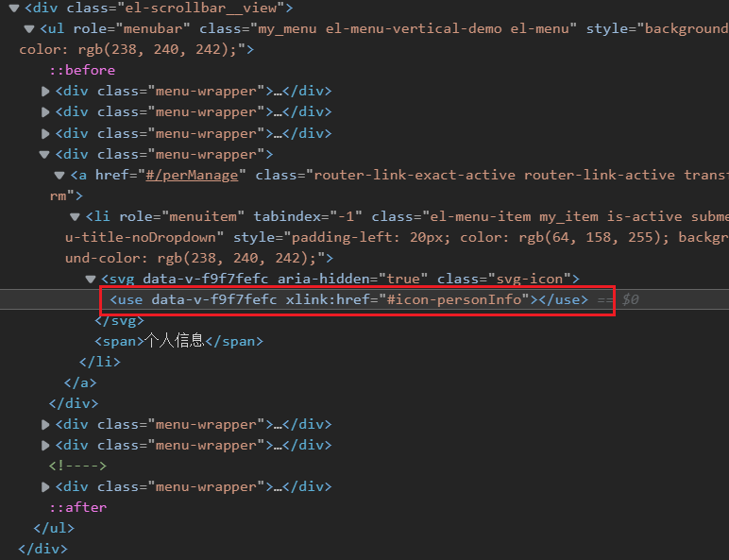Click the closing </ul> tag
This screenshot has height=560, width=729.
(54, 528)
